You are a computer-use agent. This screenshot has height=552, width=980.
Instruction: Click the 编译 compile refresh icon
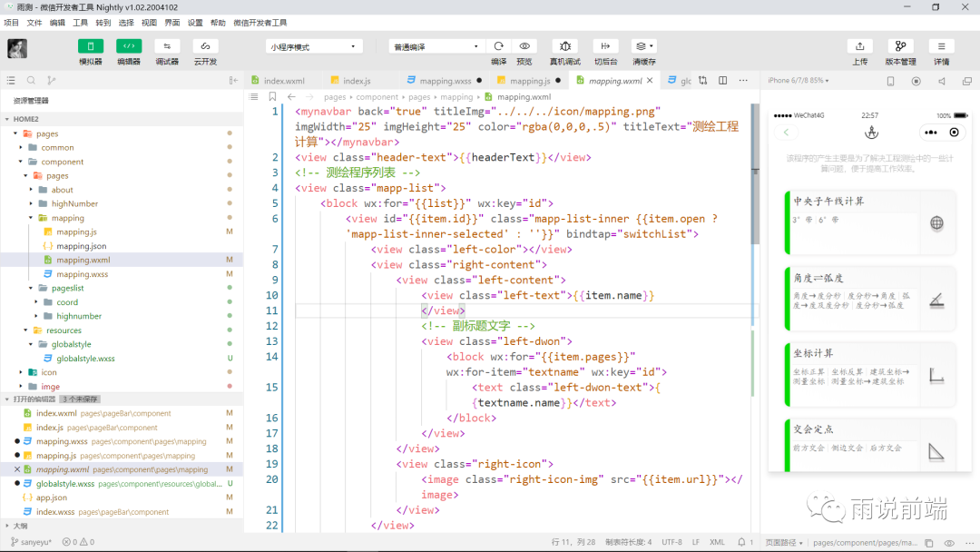tap(498, 46)
